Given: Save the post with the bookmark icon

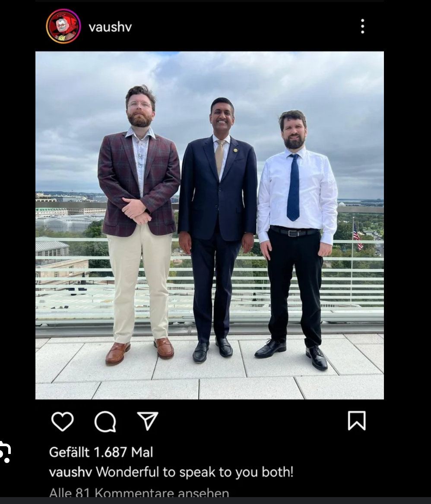Looking at the screenshot, I should [357, 420].
